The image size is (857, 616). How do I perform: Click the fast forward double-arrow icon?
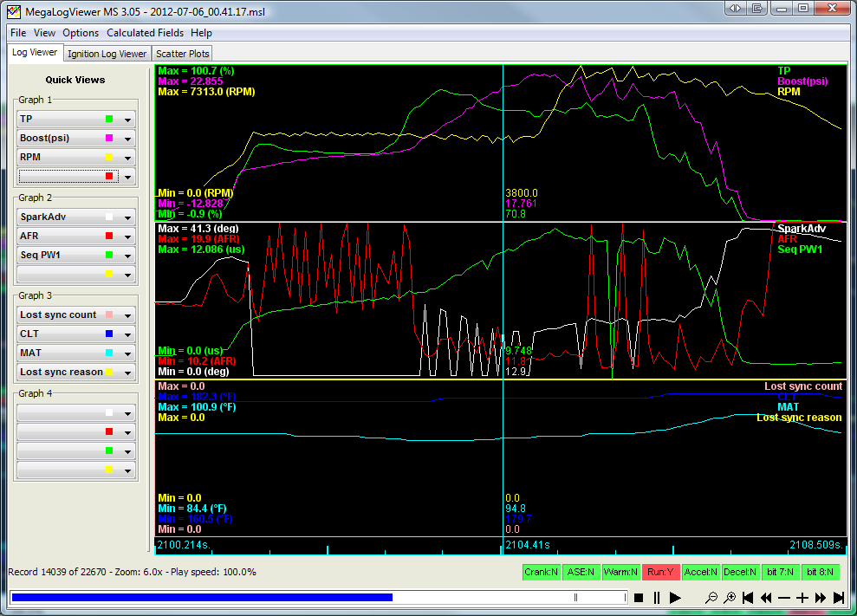(x=821, y=598)
